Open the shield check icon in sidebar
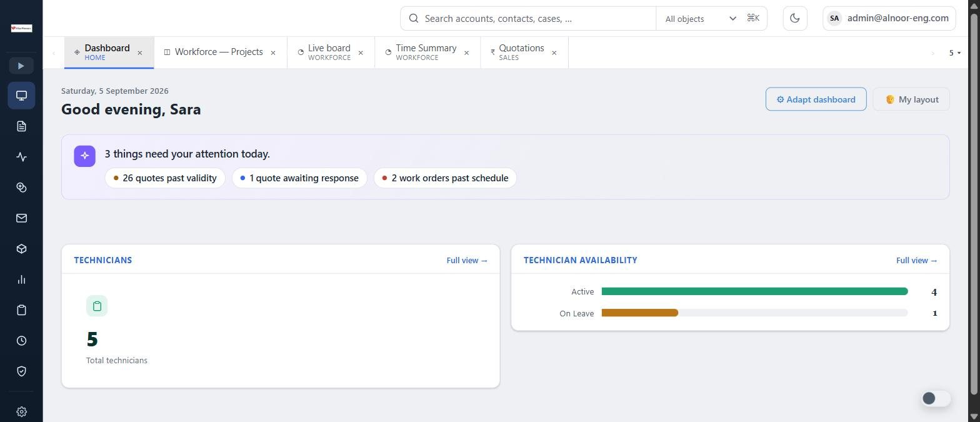This screenshot has height=422, width=980. tap(21, 371)
